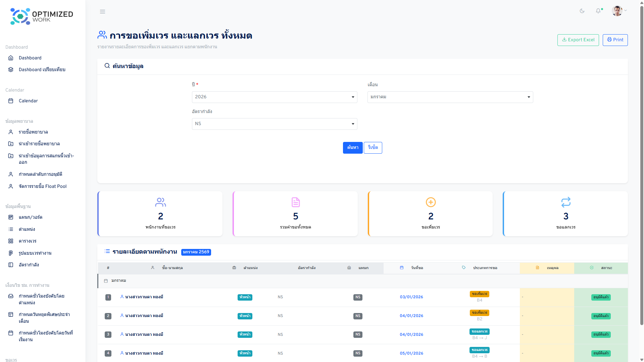The height and width of the screenshot is (362, 644).
Task: Expand the อัตรากำลัง NS dropdown
Action: click(274, 124)
